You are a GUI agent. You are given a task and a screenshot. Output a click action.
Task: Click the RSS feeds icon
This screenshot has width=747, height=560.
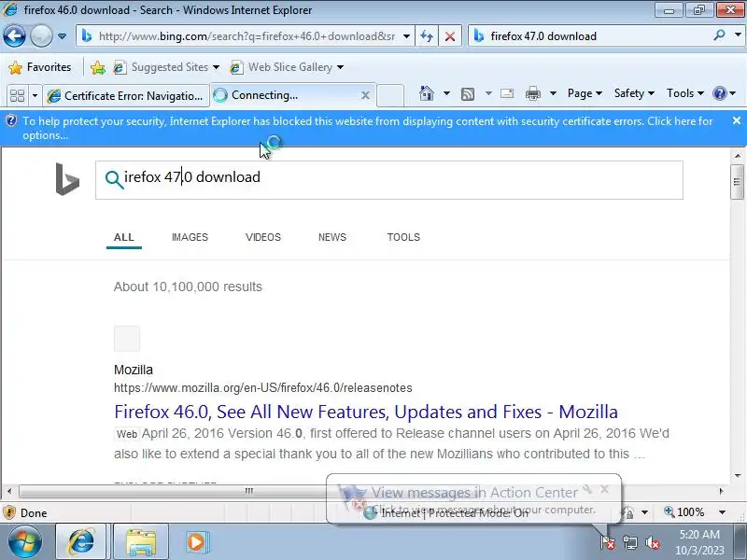468,94
